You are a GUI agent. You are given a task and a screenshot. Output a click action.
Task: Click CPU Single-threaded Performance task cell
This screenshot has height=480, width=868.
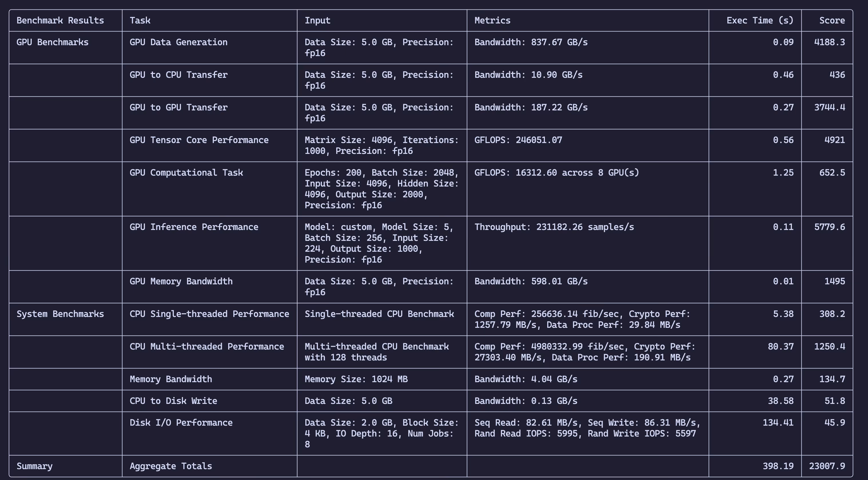tap(209, 314)
